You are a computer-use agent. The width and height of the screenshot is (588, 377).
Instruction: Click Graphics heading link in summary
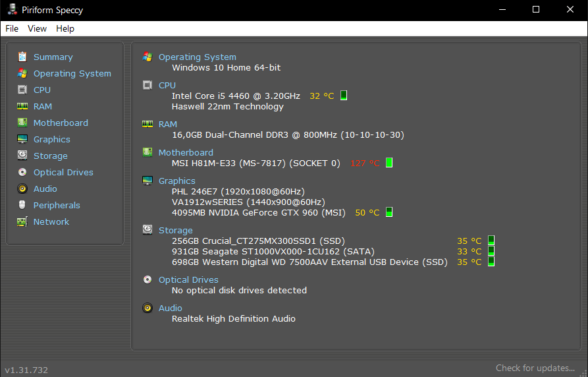click(176, 181)
